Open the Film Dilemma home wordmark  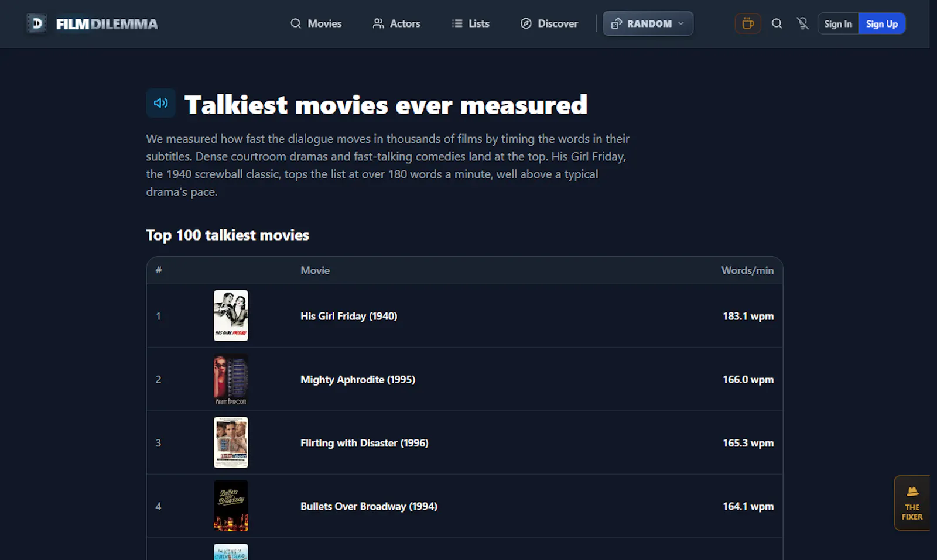point(107,24)
